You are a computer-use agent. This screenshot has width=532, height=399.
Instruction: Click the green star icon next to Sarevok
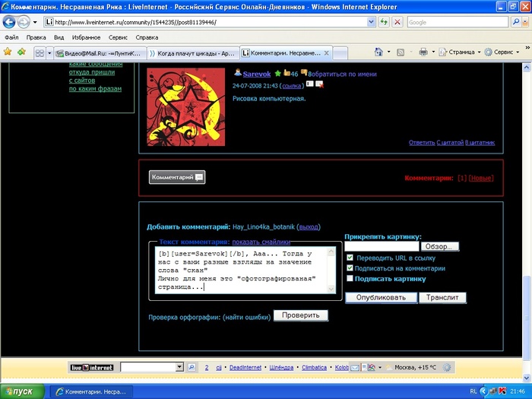pyautogui.click(x=278, y=73)
